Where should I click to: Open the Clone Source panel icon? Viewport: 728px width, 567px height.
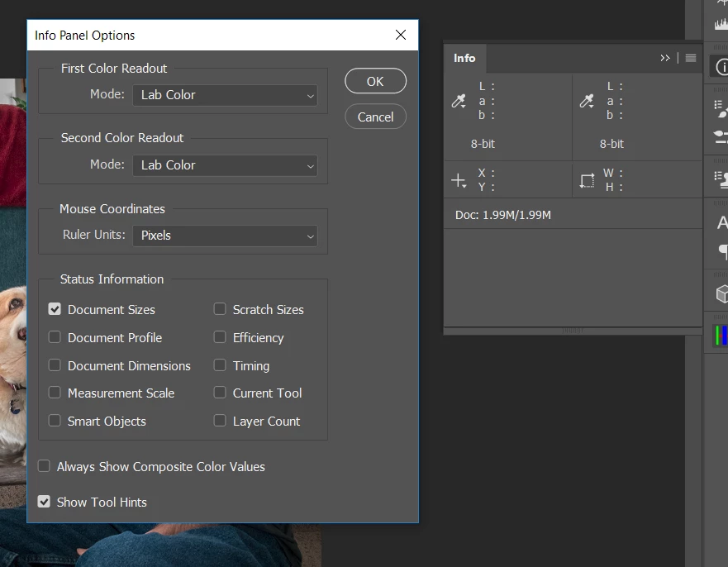click(721, 179)
